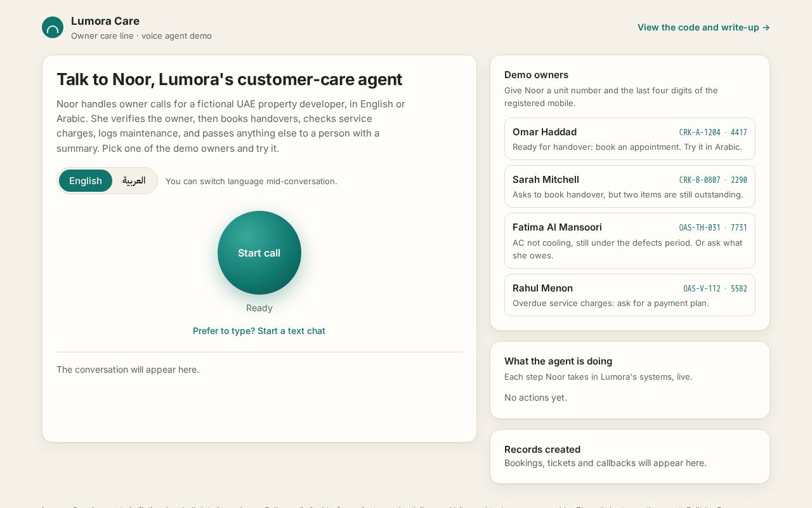The width and height of the screenshot is (812, 508).
Task: Open 'Prefer to type? Start a text chat'
Action: pyautogui.click(x=259, y=331)
